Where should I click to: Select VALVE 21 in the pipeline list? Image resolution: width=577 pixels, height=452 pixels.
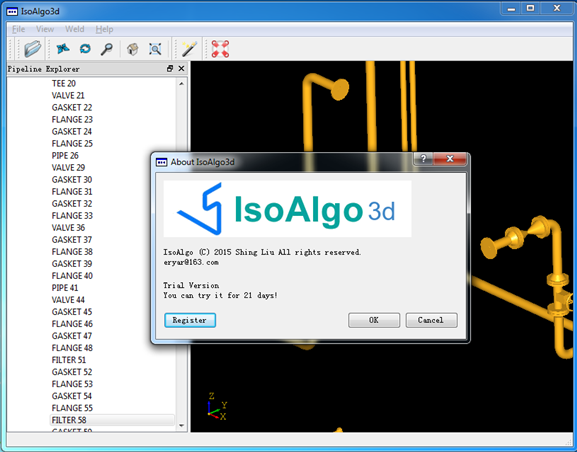coord(68,95)
